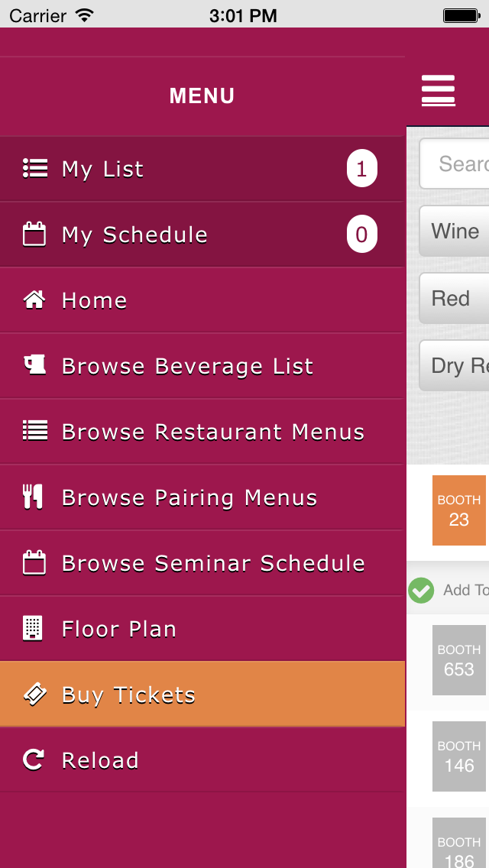Toggle the green Add To checkmark
The width and height of the screenshot is (489, 868).
(421, 590)
